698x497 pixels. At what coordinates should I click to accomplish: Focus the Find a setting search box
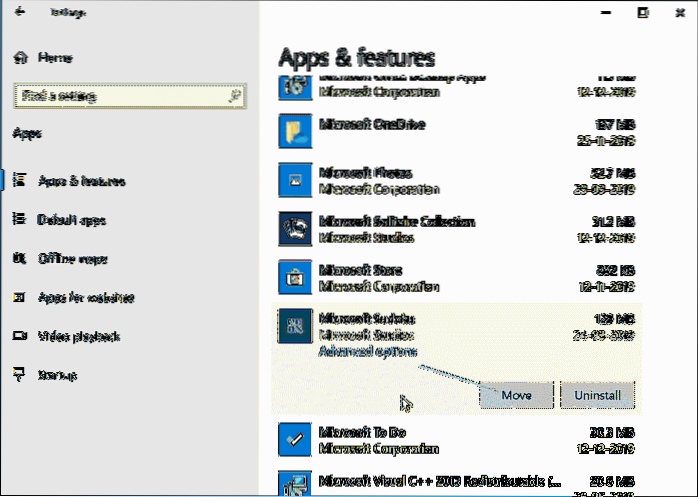[x=130, y=96]
